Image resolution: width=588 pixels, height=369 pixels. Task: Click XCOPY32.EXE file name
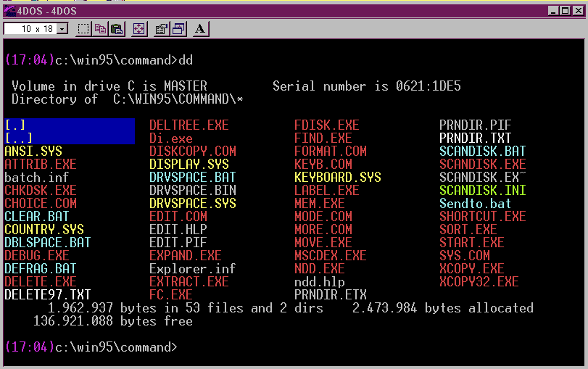click(x=479, y=281)
